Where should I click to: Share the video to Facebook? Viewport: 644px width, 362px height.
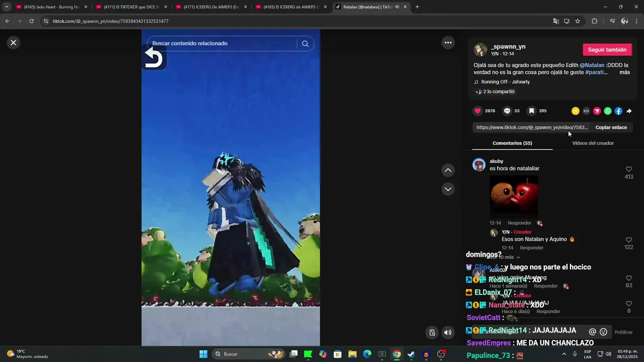click(618, 111)
